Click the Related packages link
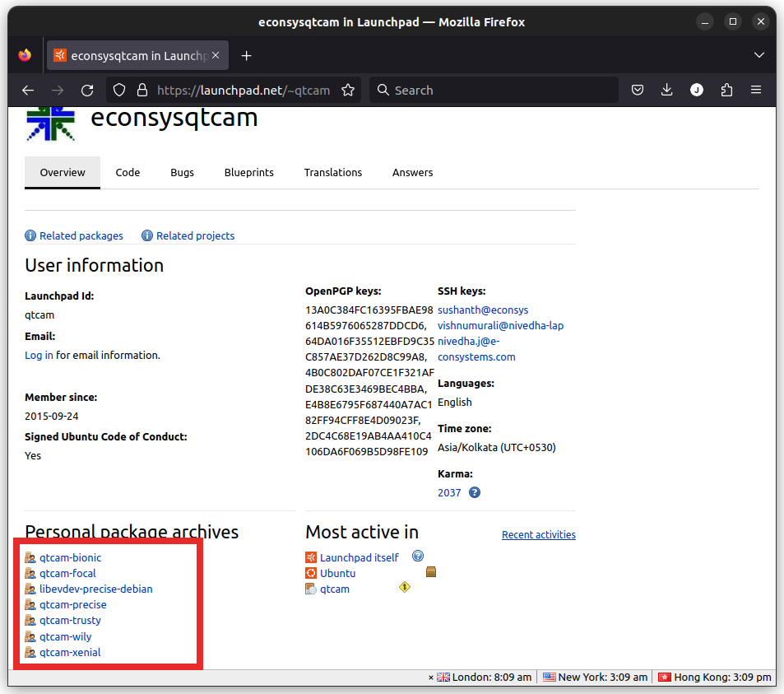Image resolution: width=784 pixels, height=694 pixels. pyautogui.click(x=81, y=235)
